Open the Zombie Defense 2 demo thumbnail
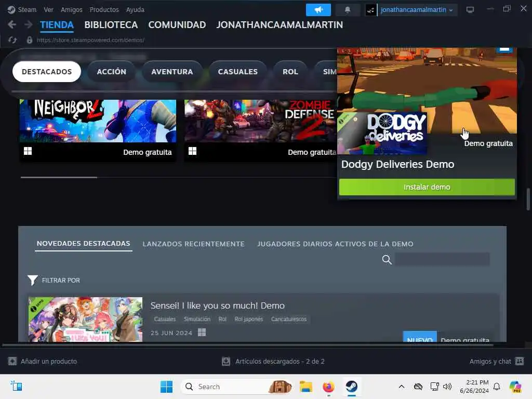The image size is (532, 399). [261, 121]
